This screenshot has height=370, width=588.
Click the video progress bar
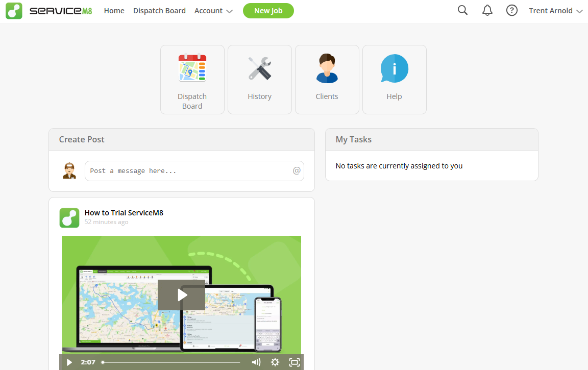170,362
